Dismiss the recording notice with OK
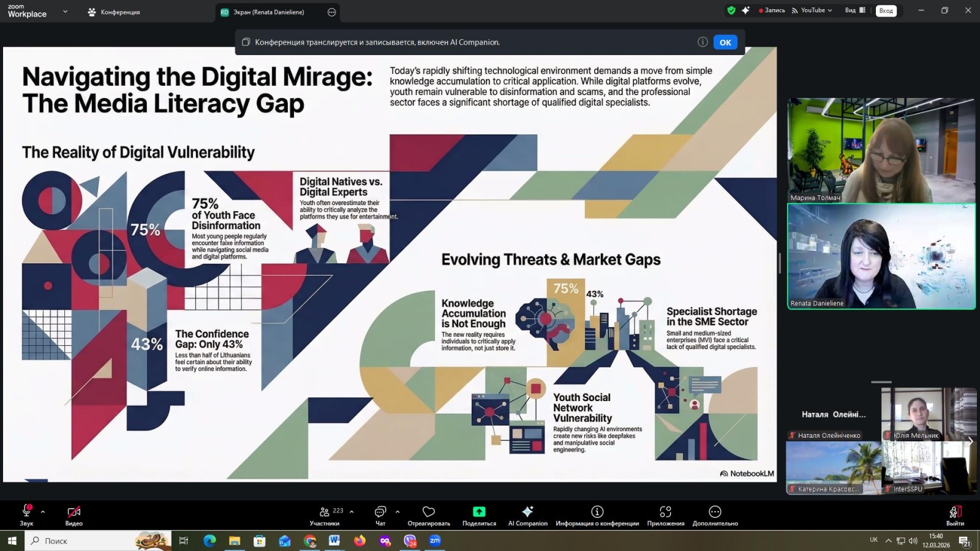980x551 pixels. [x=725, y=42]
